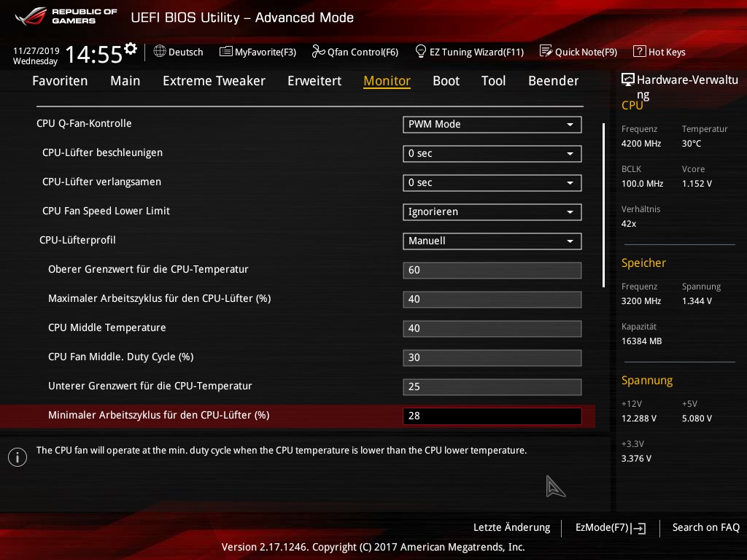Select the CPU-Lüfter verlangsamen label
The image size is (747, 560).
(101, 182)
